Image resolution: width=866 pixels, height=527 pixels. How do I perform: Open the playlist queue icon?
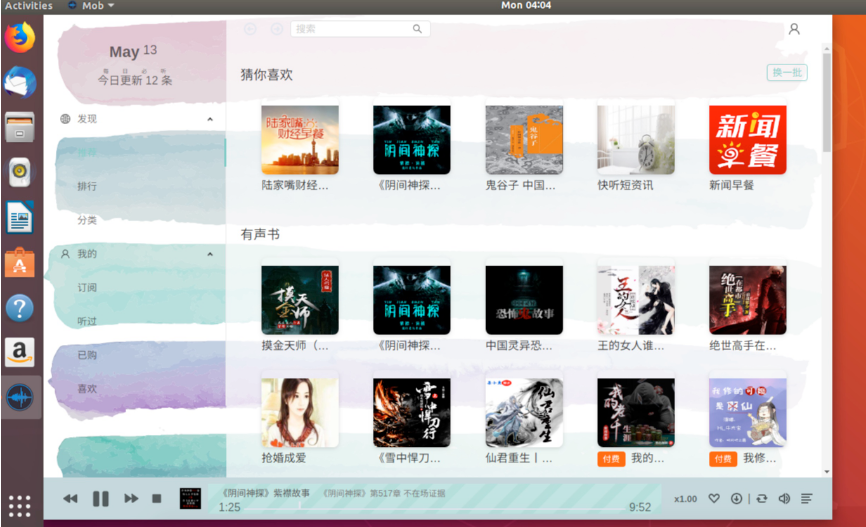click(x=806, y=498)
